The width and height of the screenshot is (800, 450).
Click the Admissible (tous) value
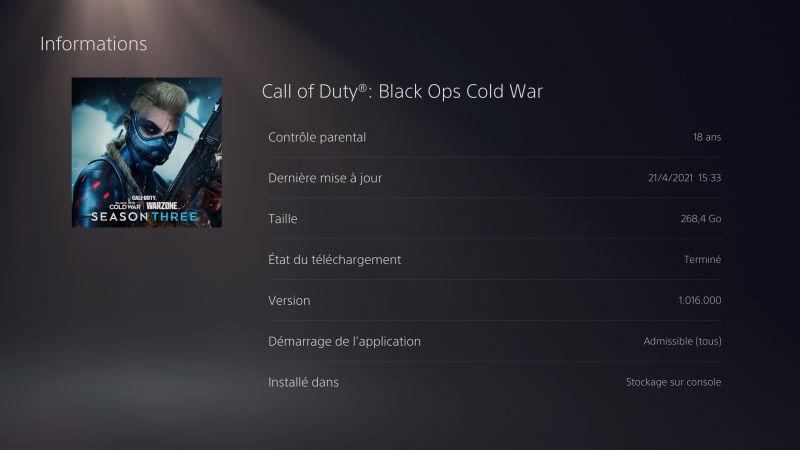point(682,341)
